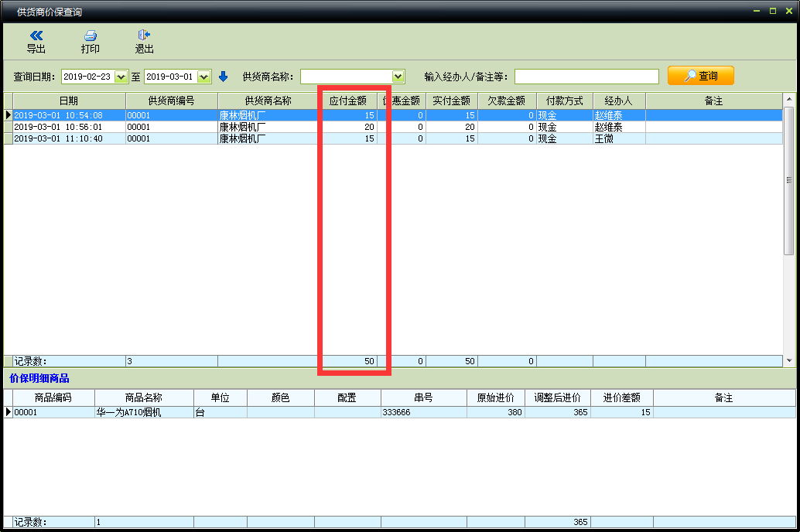Click the 实付金额 column header
The image size is (800, 532).
point(452,101)
